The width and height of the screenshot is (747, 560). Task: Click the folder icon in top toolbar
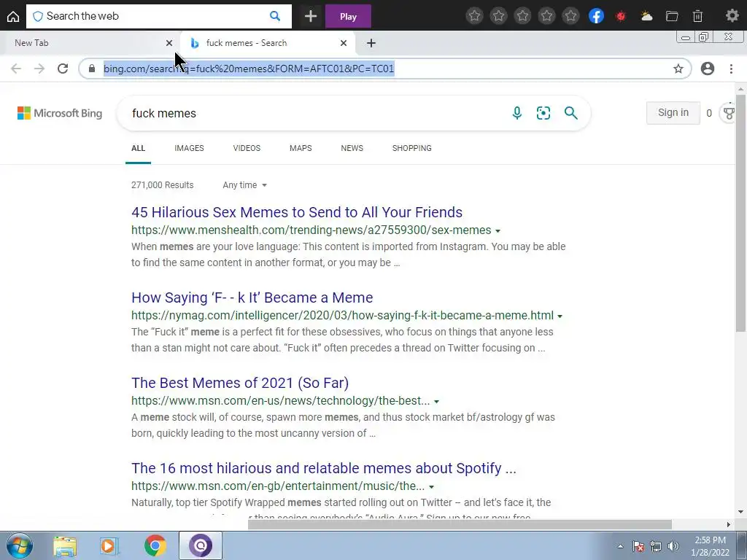pyautogui.click(x=672, y=16)
